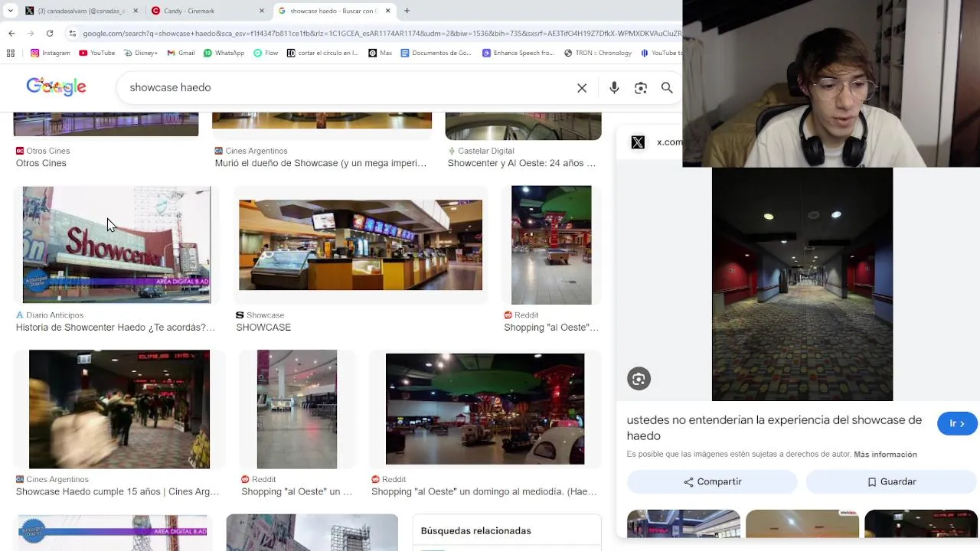Click the google.com URL address bar
Viewport: 980px width, 551px height.
coord(381,33)
